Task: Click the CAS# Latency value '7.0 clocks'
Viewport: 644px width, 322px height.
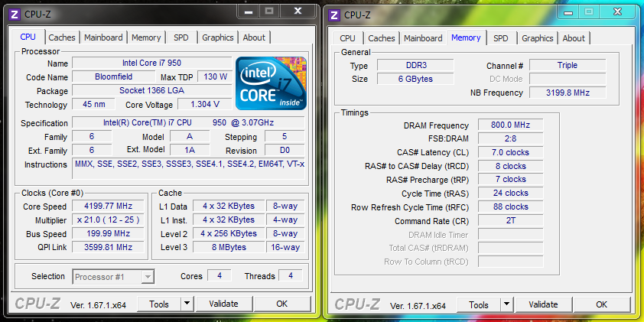Action: tap(510, 152)
